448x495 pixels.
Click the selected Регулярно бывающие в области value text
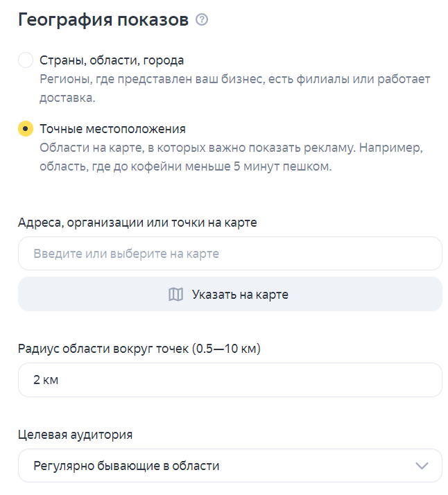click(126, 466)
